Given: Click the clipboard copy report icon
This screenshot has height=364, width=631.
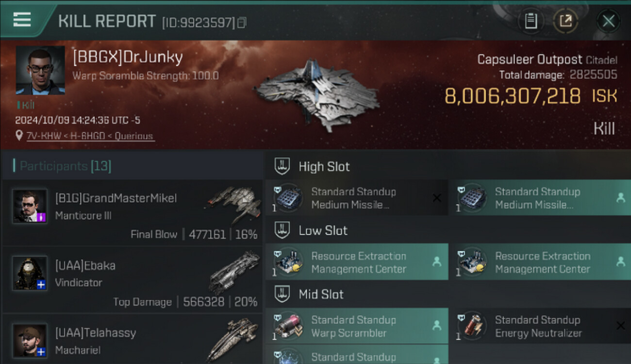Looking at the screenshot, I should pyautogui.click(x=531, y=21).
